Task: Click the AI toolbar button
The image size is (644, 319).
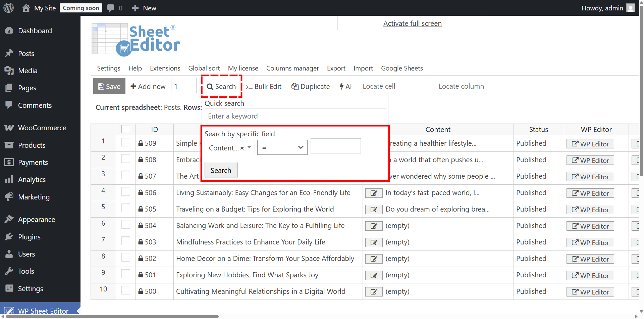Action: click(345, 86)
